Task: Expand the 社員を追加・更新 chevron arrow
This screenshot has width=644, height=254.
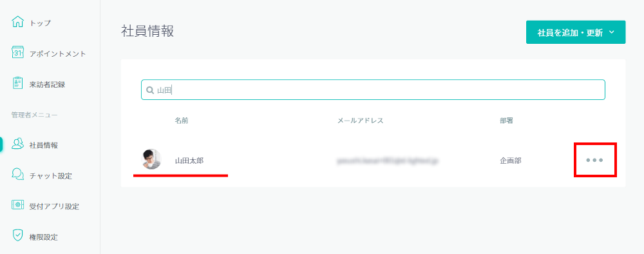Action: [612, 32]
